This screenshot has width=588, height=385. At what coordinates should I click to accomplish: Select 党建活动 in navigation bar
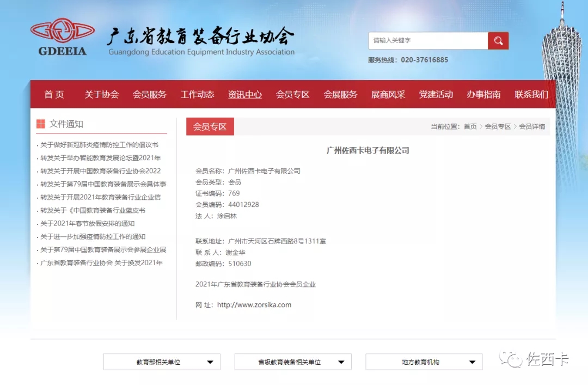tap(436, 94)
